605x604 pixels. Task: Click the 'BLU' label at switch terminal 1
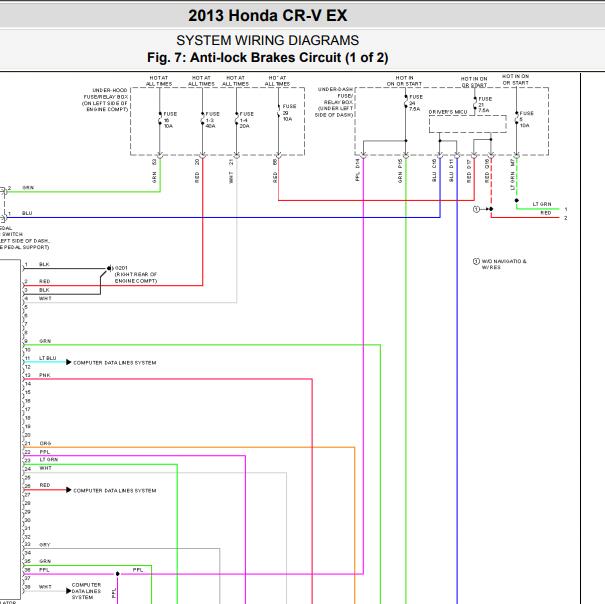point(27,213)
